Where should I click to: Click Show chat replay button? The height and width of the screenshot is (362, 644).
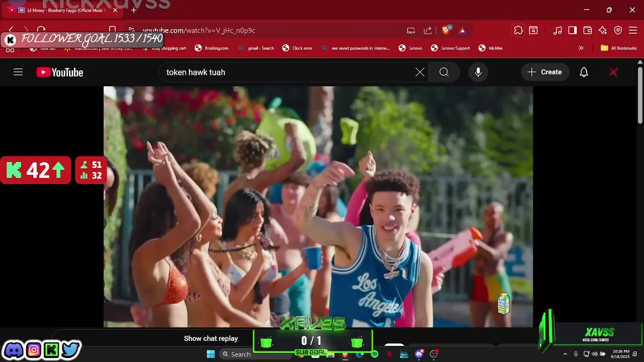coord(211,338)
